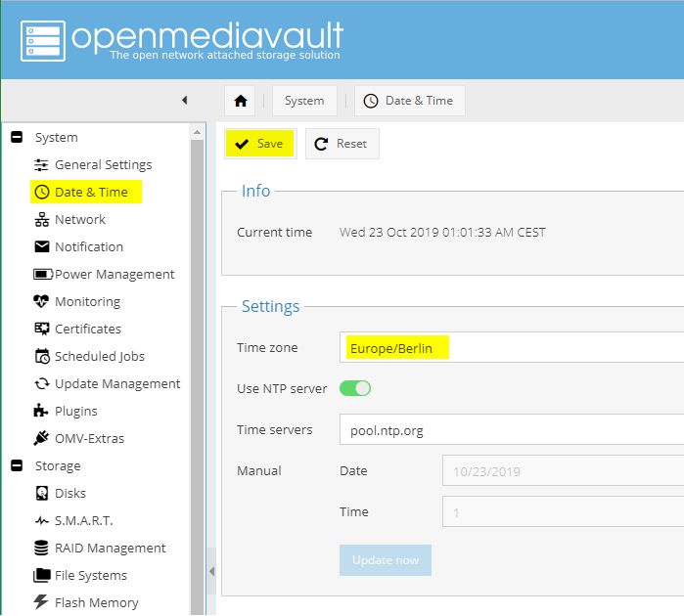The image size is (684, 616).
Task: Click the OMV-Extras plug icon
Action: (x=41, y=438)
